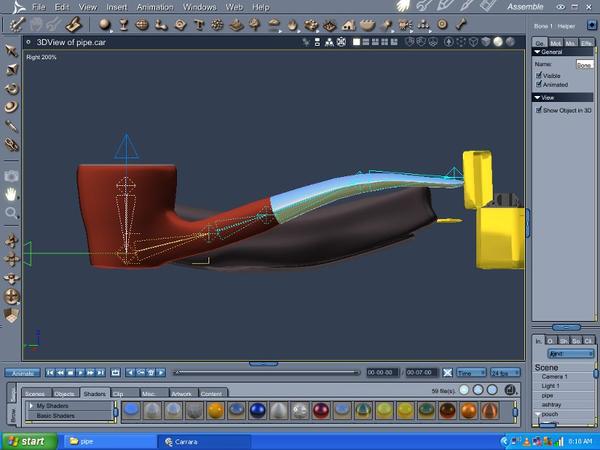The image size is (600, 450).
Task: Open the dropdown above the Scene list
Action: point(571,354)
